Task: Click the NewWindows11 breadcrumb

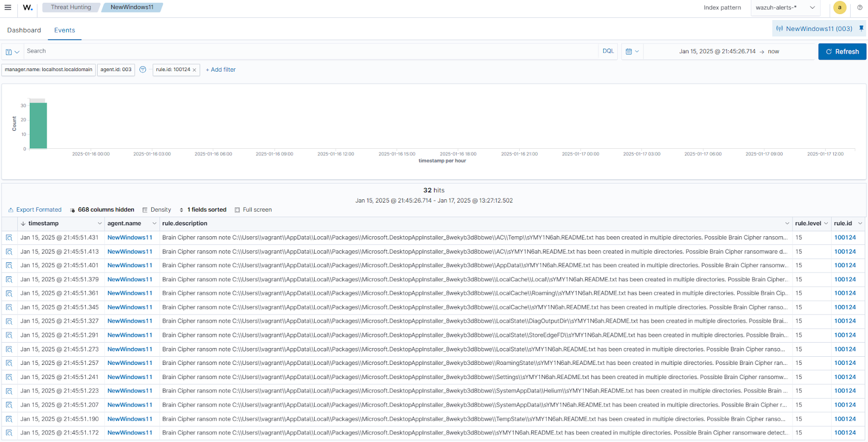Action: (x=132, y=8)
